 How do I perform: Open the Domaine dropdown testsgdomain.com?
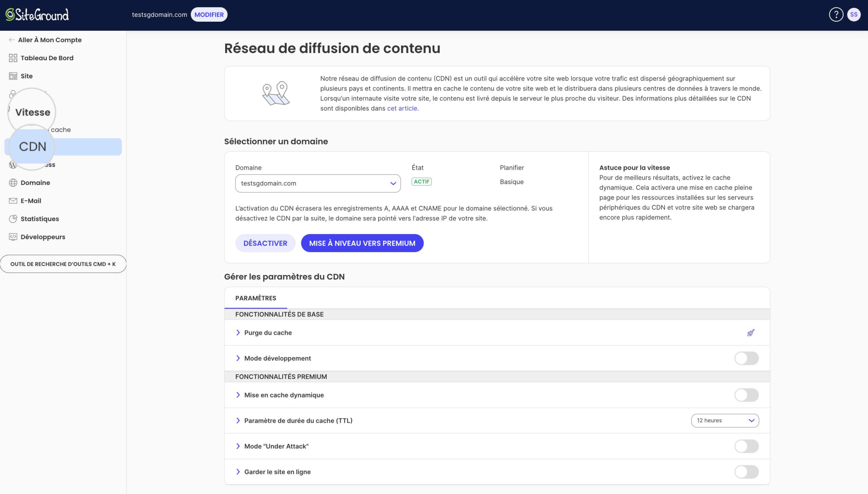(318, 183)
